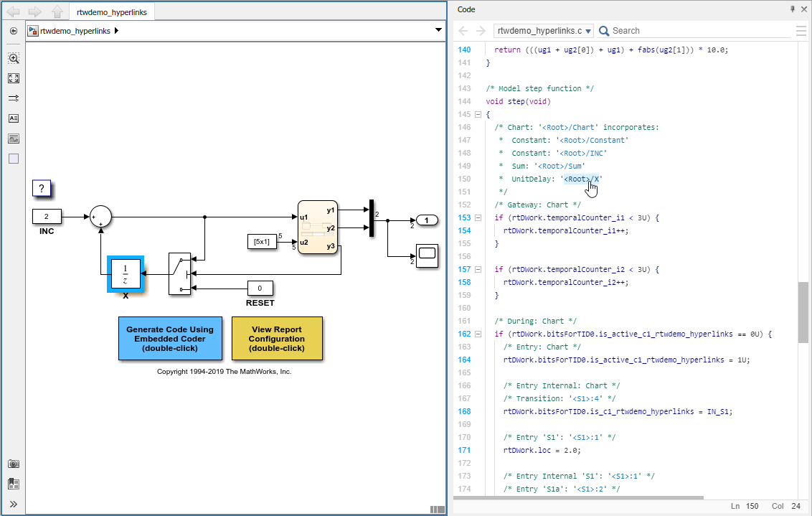Click the screenshot camera icon at palette bottom
Viewport: 812px width, 516px height.
coord(13,464)
